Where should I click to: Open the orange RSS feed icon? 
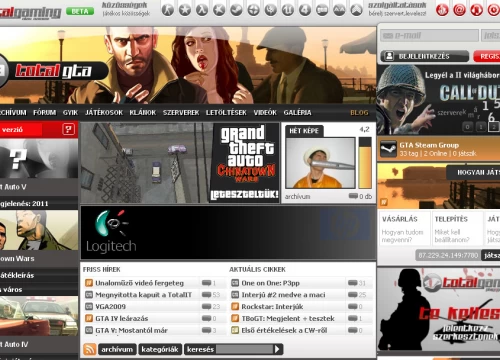(x=89, y=349)
